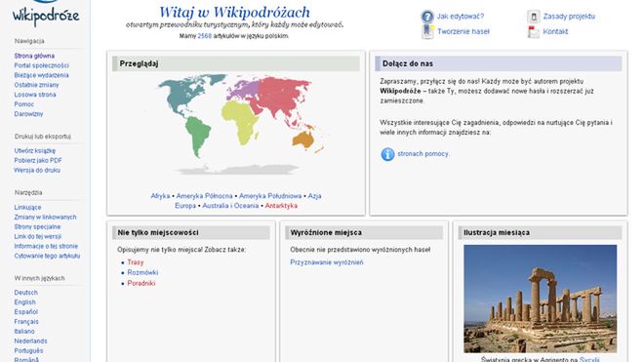Open the Azja continent link

pyautogui.click(x=314, y=196)
